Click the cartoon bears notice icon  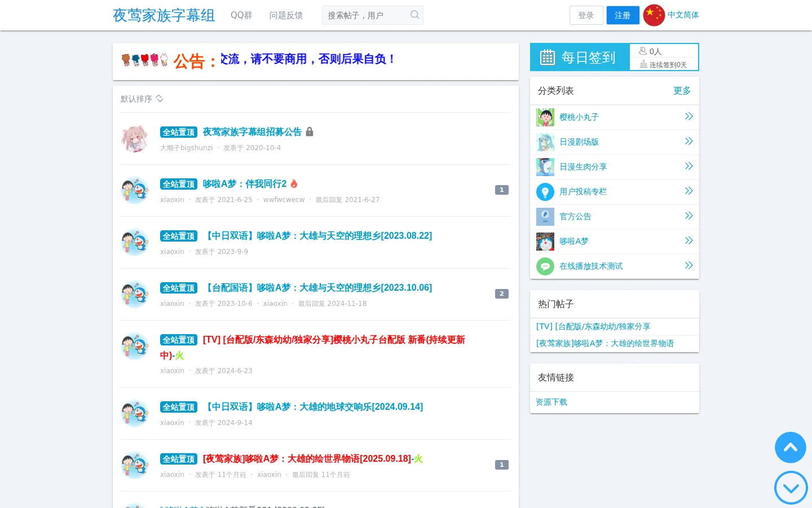(145, 60)
